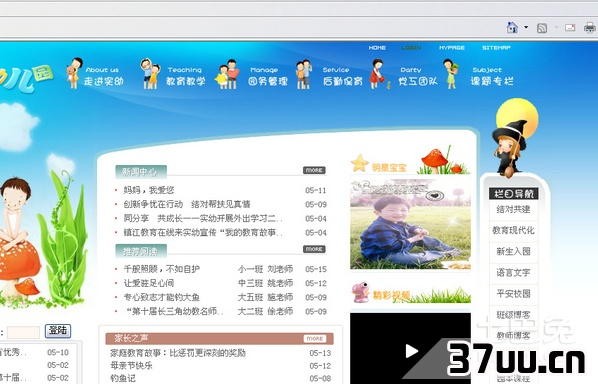Viewport: 598px width, 384px height.
Task: Open news 同分享 共成长 item
Action: [203, 219]
